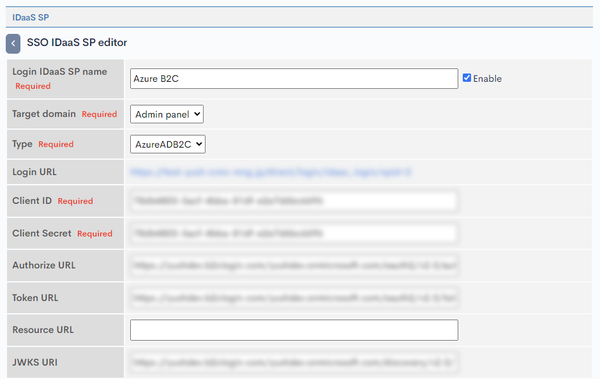Viewport: 600px width, 379px height.
Task: Click the Target domain label
Action: pyautogui.click(x=44, y=114)
